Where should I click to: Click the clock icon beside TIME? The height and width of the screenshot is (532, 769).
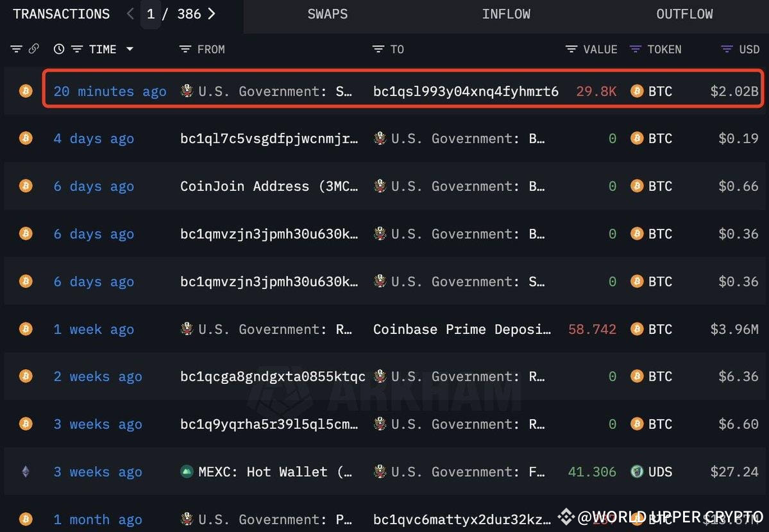click(x=59, y=49)
